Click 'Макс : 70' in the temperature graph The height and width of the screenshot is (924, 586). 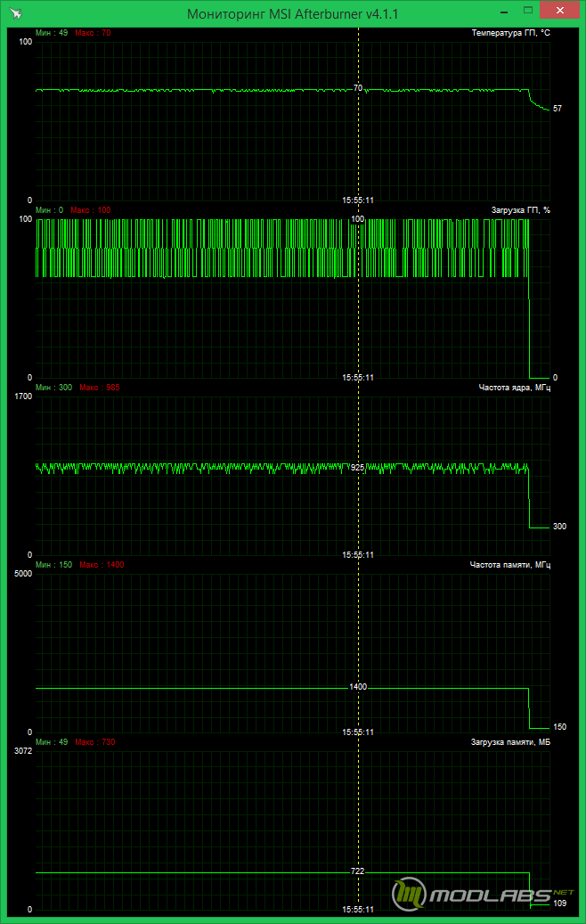point(93,33)
